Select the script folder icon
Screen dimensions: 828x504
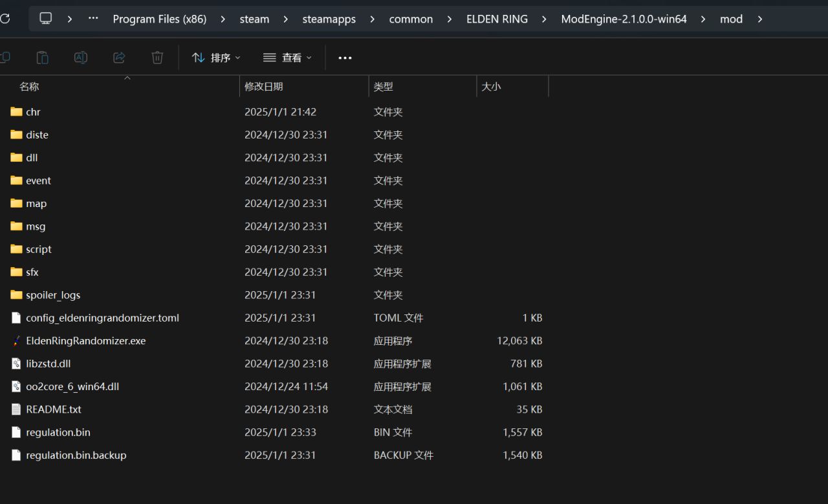pos(16,249)
